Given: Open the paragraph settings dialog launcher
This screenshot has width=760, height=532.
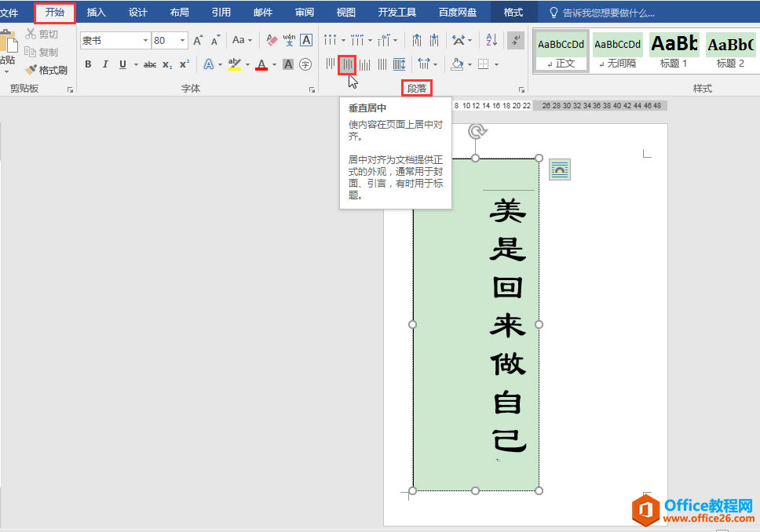Looking at the screenshot, I should (521, 89).
